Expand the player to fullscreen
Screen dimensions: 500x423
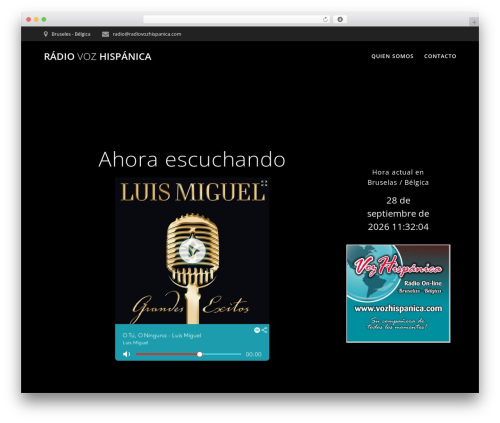pos(264,183)
